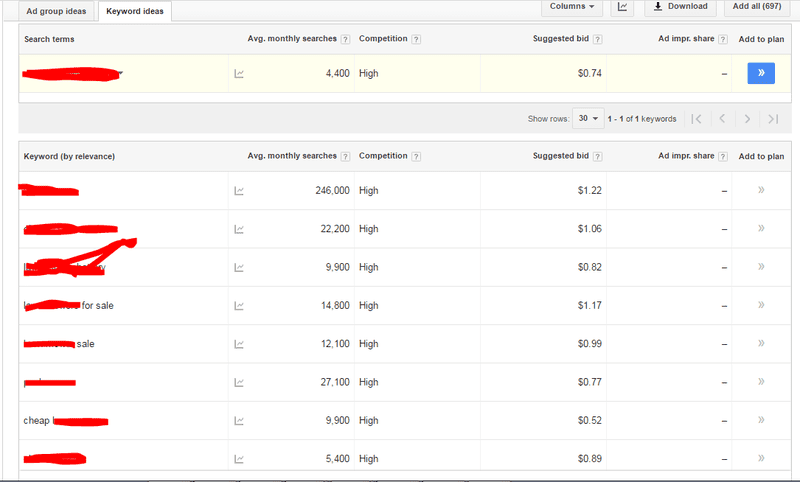This screenshot has height=482, width=800.
Task: Go to the first page of results
Action: coord(697,119)
